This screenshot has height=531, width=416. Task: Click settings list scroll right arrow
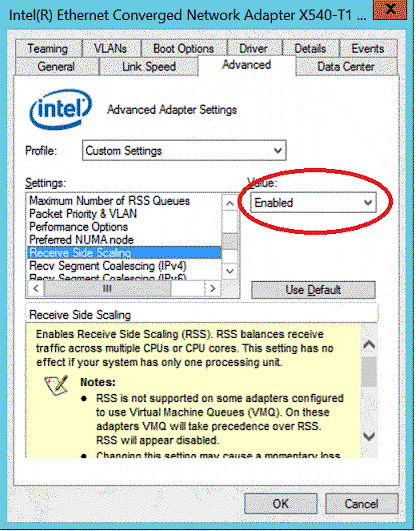tap(213, 289)
